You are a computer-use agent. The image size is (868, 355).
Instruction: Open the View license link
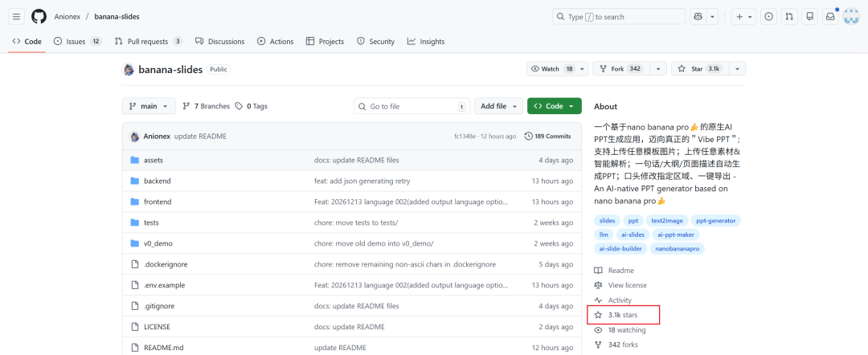pos(620,285)
